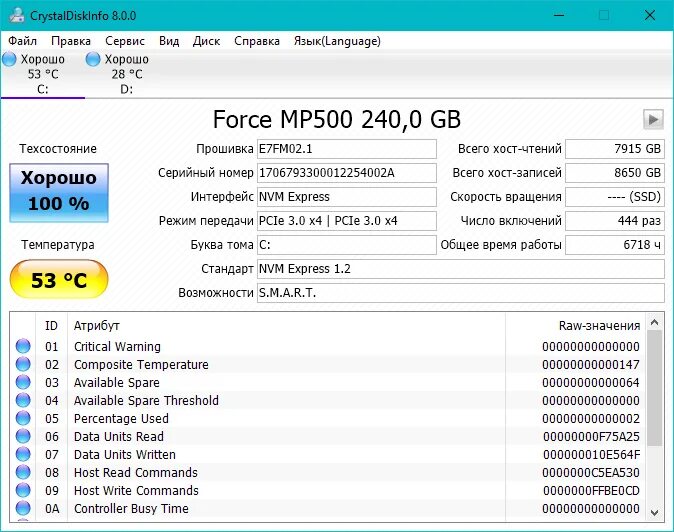Image resolution: width=674 pixels, height=532 pixels.
Task: Open the Сервис menu
Action: click(x=125, y=41)
